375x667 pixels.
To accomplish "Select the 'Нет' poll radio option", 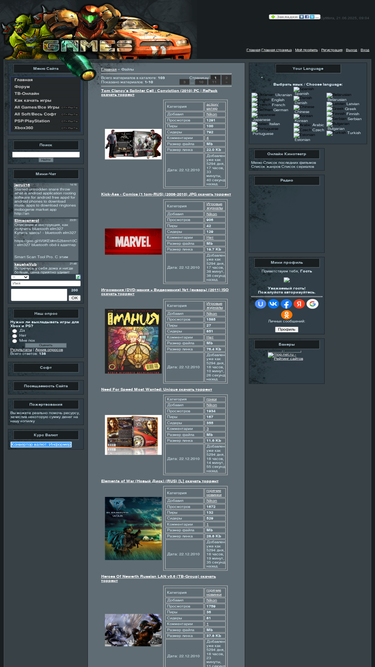I will [x=14, y=336].
